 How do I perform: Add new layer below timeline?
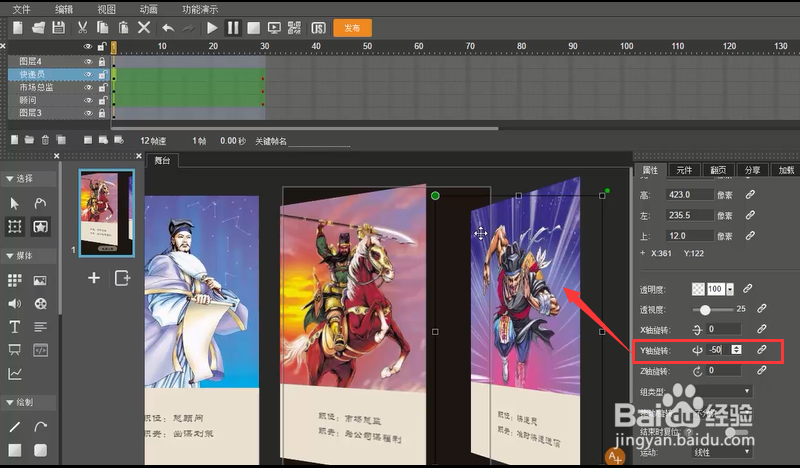[15, 140]
